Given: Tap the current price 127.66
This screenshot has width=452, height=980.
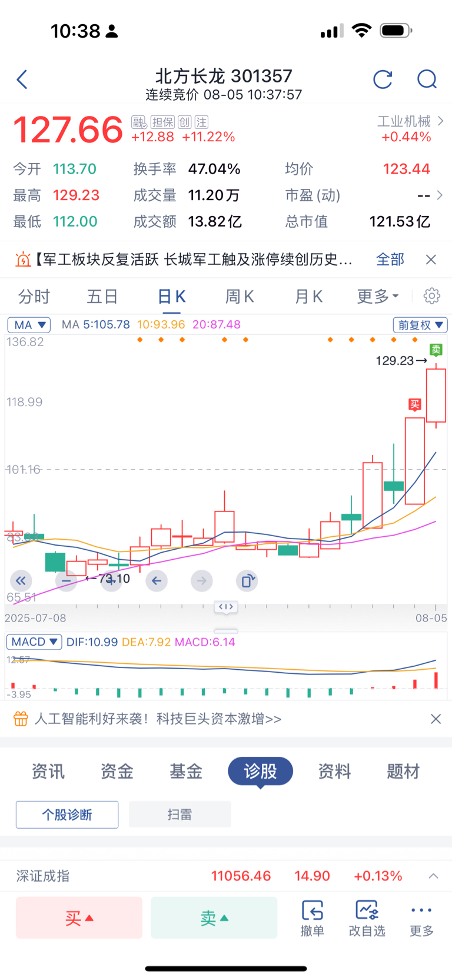Looking at the screenshot, I should [x=68, y=130].
